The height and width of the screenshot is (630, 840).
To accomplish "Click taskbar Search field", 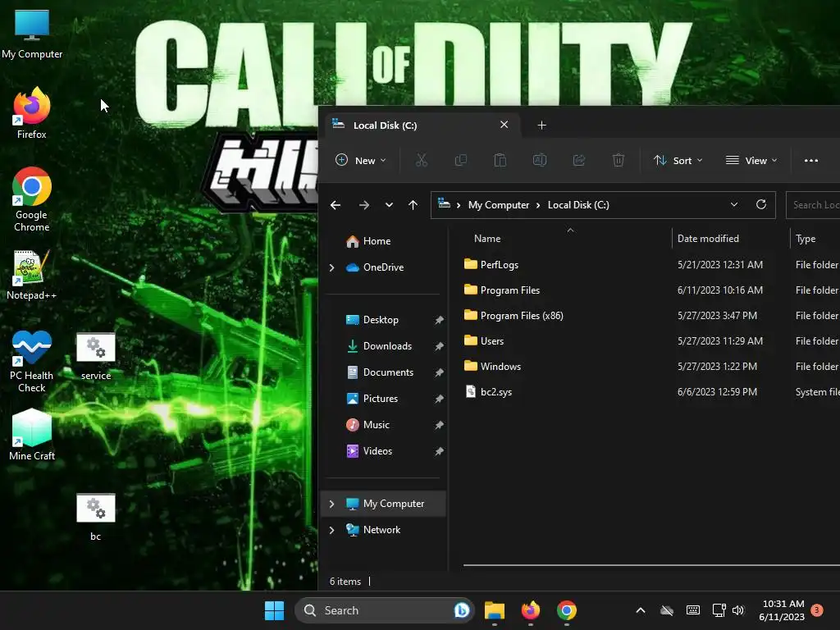I will tap(385, 610).
